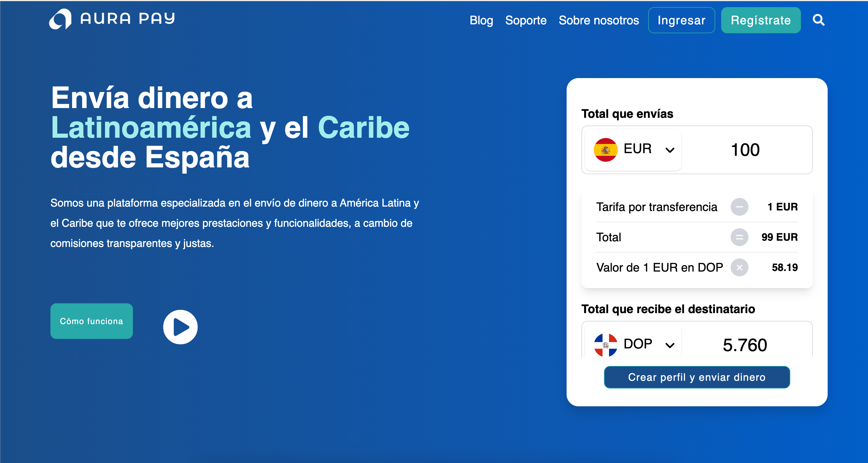868x463 pixels.
Task: Click the multiply icon beside exchange rate
Action: click(x=739, y=267)
